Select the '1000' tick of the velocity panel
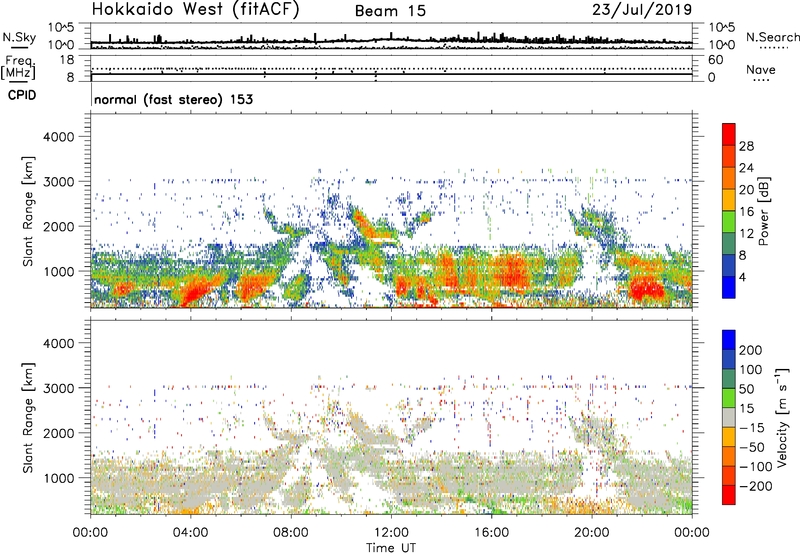Screen dimensions: 800x554 click(x=58, y=478)
